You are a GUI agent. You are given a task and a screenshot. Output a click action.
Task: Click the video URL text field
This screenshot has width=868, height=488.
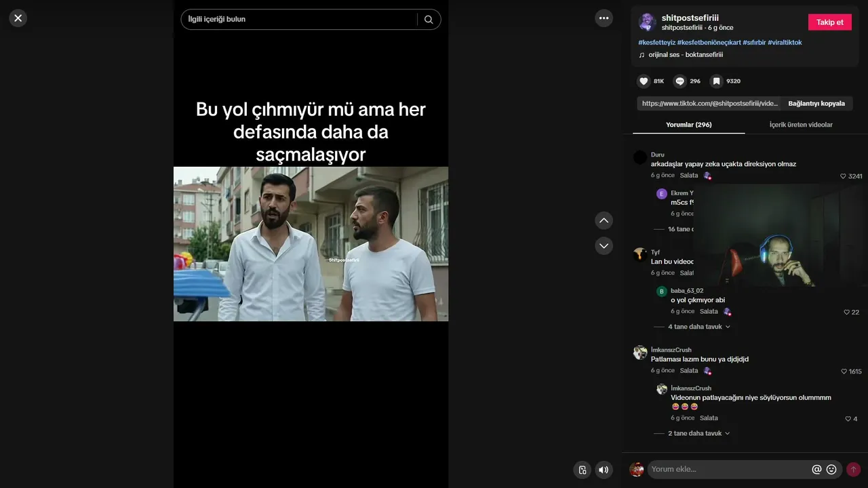[709, 104]
